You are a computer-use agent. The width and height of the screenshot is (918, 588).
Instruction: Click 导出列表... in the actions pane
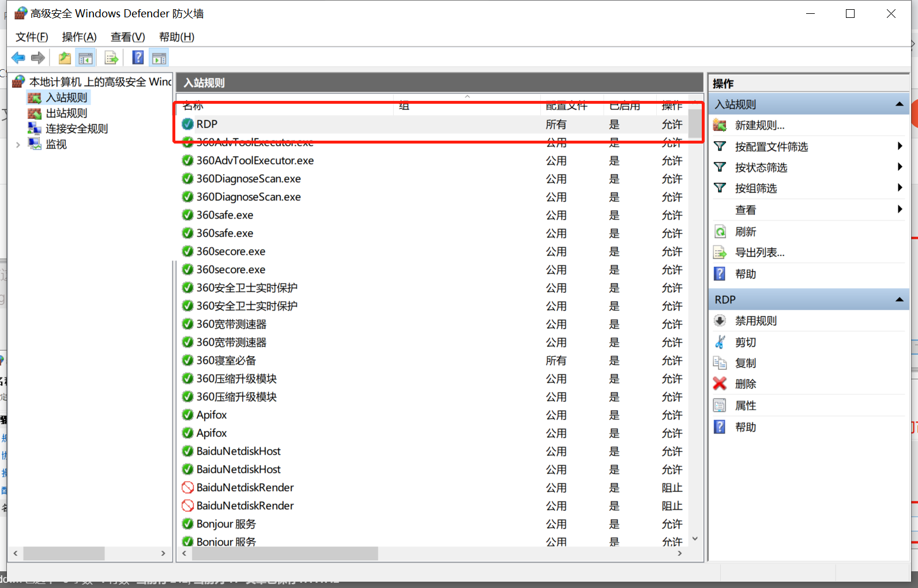pos(759,252)
